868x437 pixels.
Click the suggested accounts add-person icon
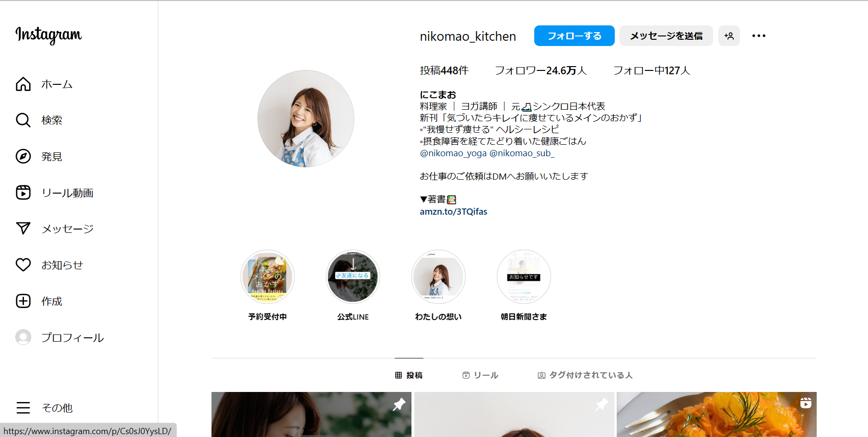coord(729,36)
